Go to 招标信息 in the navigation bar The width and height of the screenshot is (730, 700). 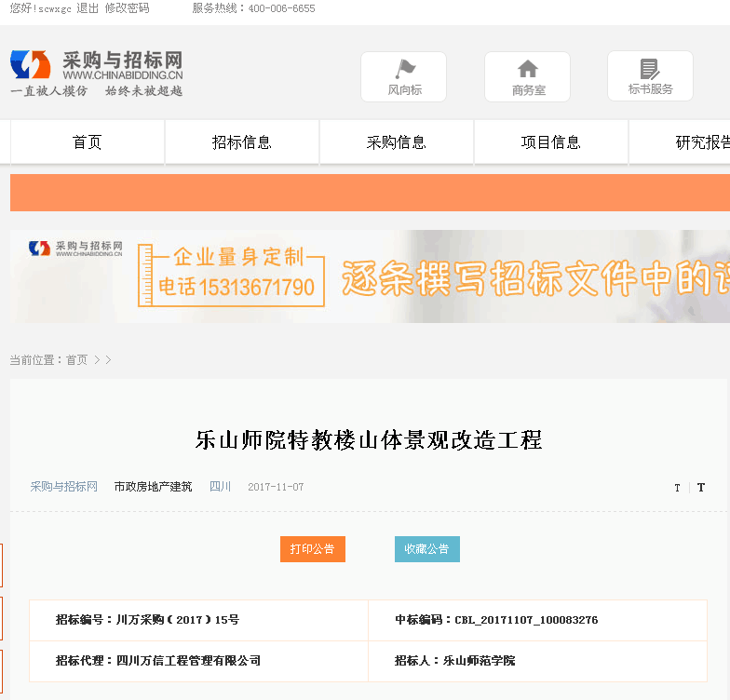[x=242, y=142]
